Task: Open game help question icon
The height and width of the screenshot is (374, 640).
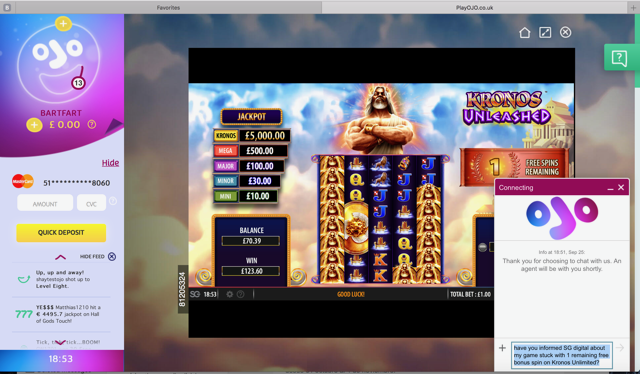Action: [x=240, y=294]
